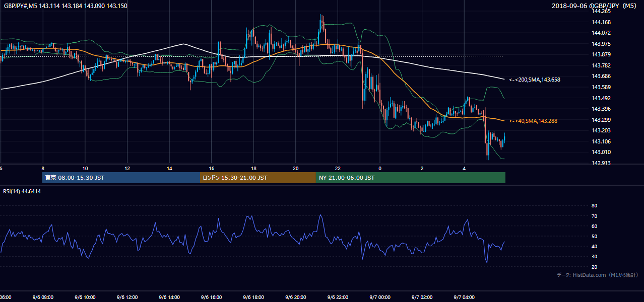The height and width of the screenshot is (302, 644).
Task: Click price axis value 143.106
Action: tap(601, 141)
